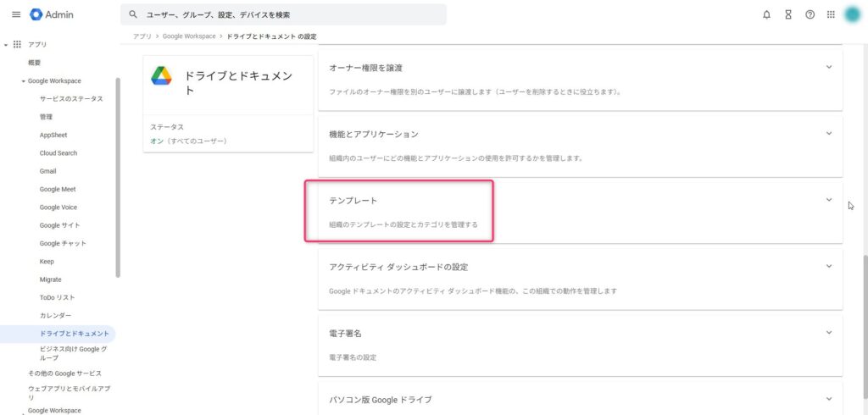Expand パソコン版 Google ドライブ chevron
This screenshot has height=415, width=868.
(x=829, y=399)
